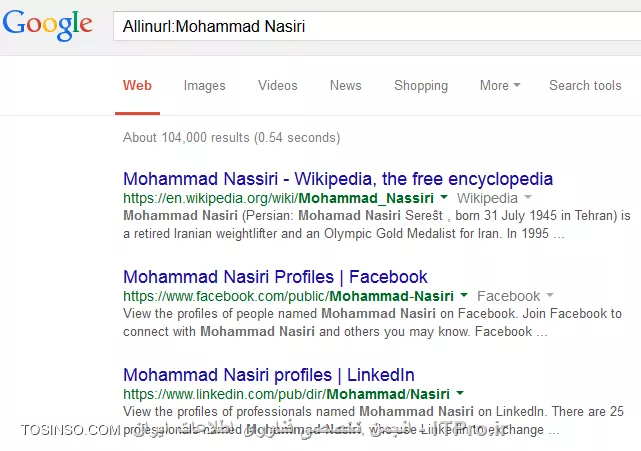Click the gray Facebook source label
Image resolution: width=641 pixels, height=451 pixels.
[x=509, y=296]
